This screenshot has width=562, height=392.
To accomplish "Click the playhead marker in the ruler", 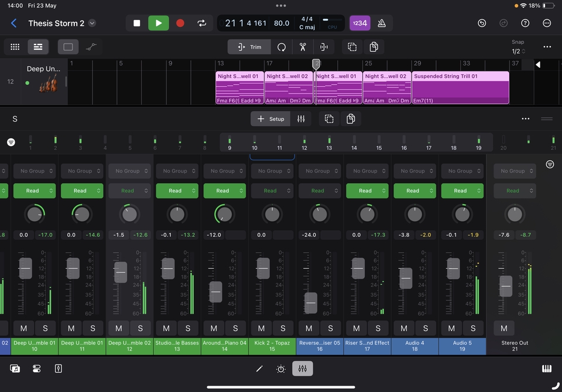I will (x=316, y=64).
